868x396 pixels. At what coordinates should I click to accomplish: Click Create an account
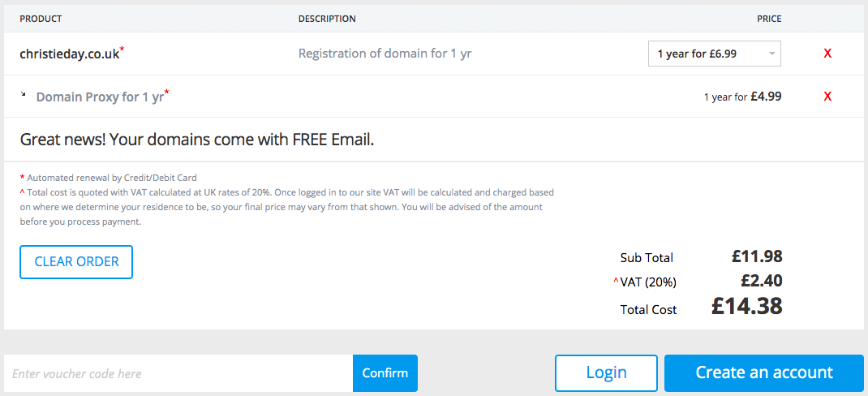tap(764, 372)
